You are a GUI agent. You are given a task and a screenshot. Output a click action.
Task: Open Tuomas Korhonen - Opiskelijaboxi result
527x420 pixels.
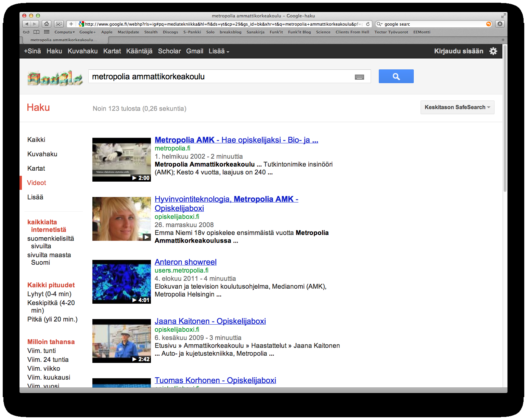coord(215,380)
